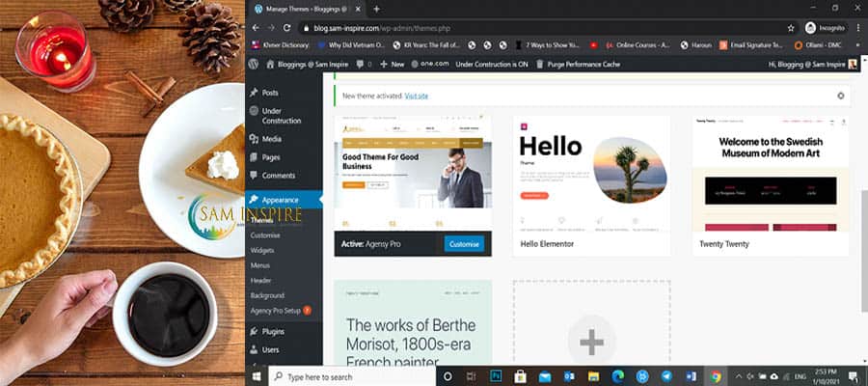Image resolution: width=868 pixels, height=386 pixels.
Task: Click the address bar URL
Action: pyautogui.click(x=382, y=28)
